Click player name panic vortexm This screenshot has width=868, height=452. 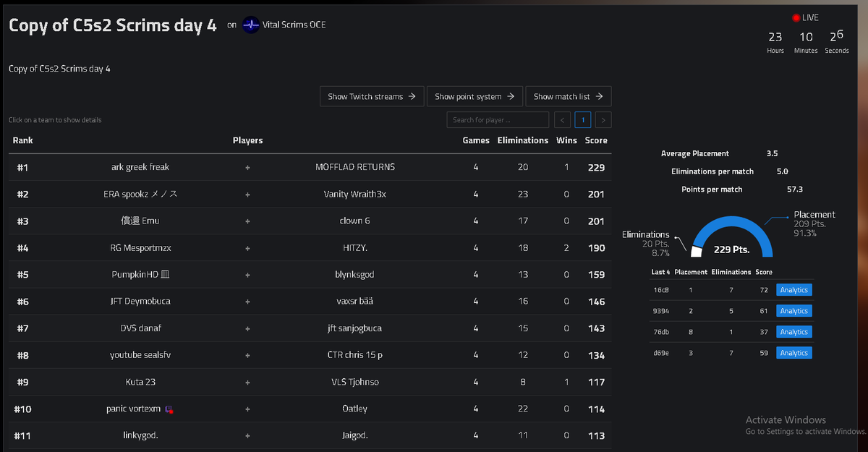(x=134, y=409)
